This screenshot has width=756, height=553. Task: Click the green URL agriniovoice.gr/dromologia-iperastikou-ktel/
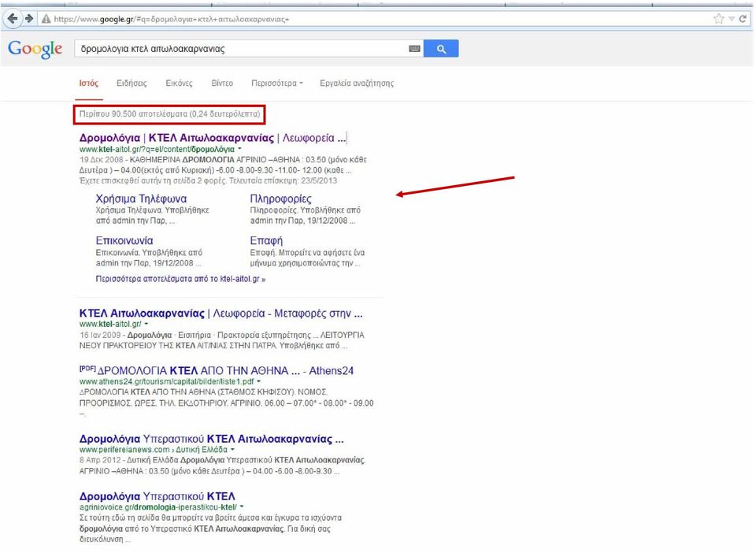(x=158, y=507)
